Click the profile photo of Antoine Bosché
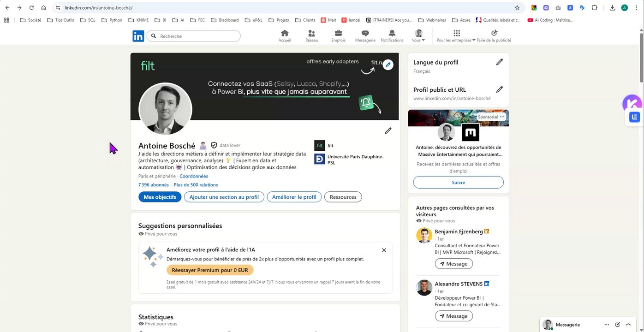The height and width of the screenshot is (332, 644). (165, 110)
